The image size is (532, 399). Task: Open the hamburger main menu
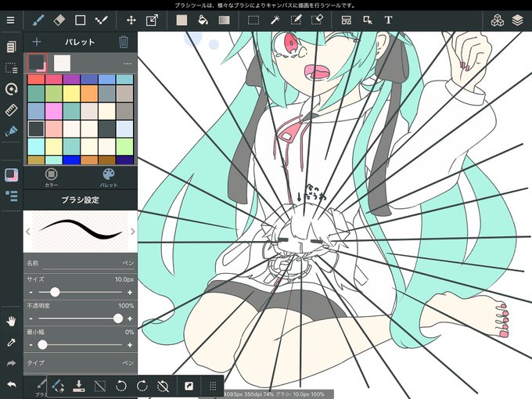click(10, 20)
